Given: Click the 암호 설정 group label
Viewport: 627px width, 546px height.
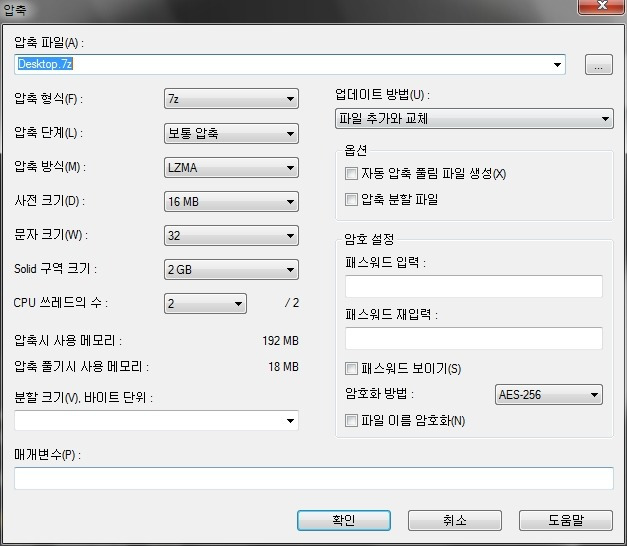Looking at the screenshot, I should coord(369,239).
